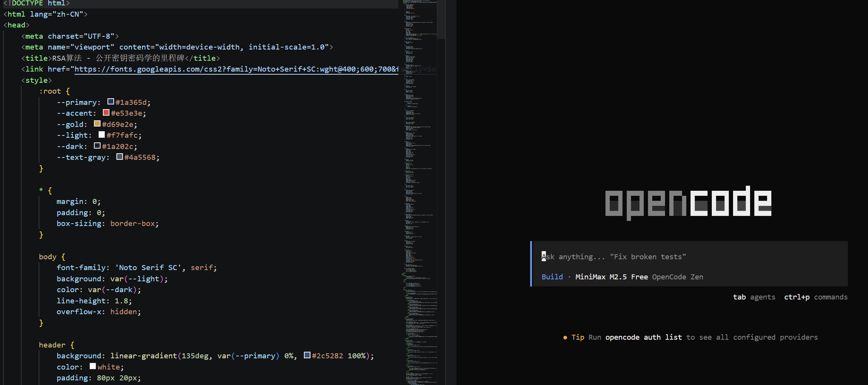The width and height of the screenshot is (868, 385).
Task: Click the --text-gray #4a5568 swatch
Action: point(120,157)
